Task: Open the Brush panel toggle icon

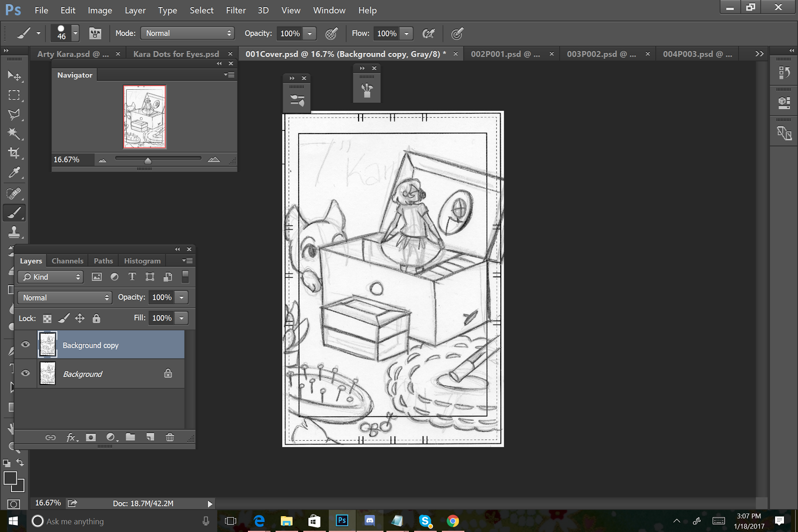Action: [95, 33]
